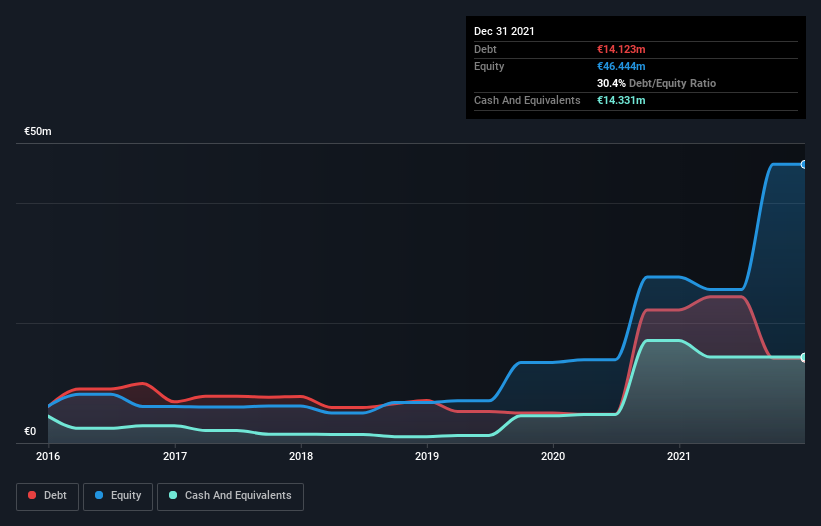The image size is (821, 526).
Task: Click the Dec 31 2021 tooltip date
Action: [x=504, y=31]
